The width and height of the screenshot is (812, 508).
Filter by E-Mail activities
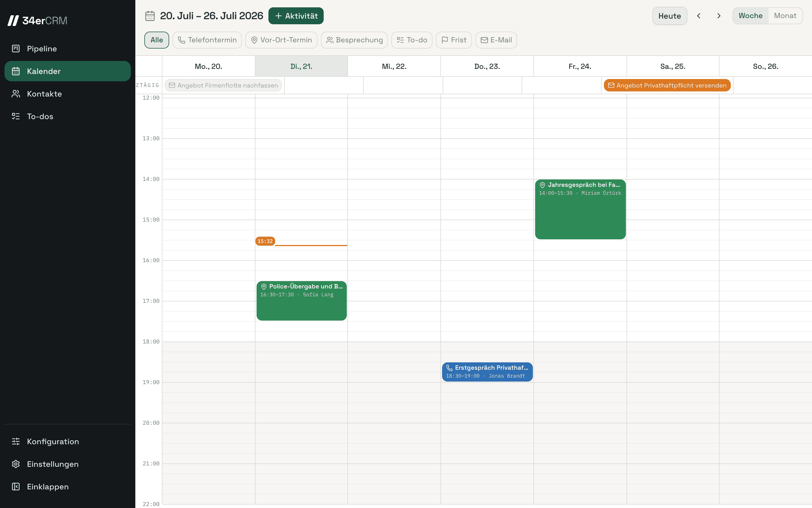pyautogui.click(x=496, y=40)
